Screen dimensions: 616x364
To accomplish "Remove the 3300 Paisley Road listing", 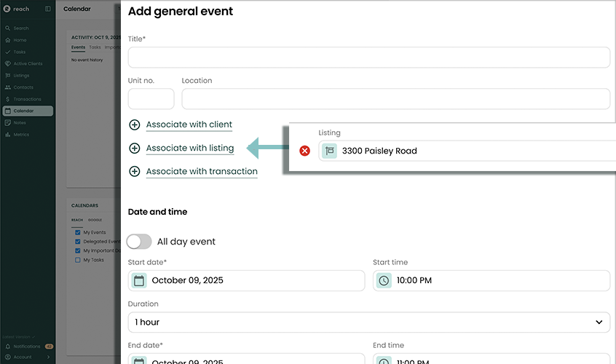I will [305, 151].
